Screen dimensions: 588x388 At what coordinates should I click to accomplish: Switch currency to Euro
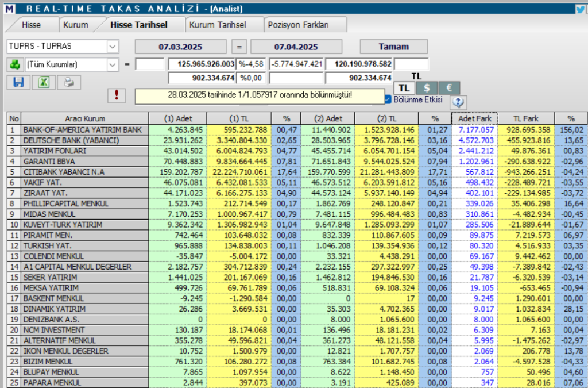click(x=449, y=87)
